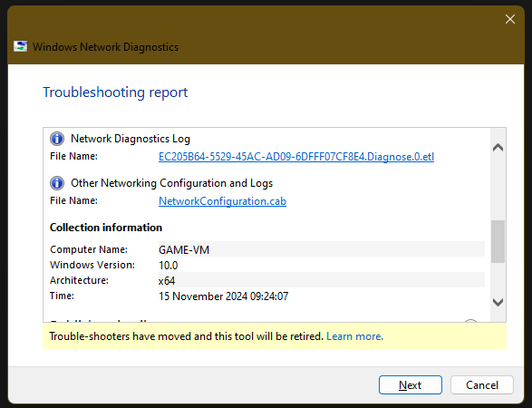
Task: Select the Windows Version value 10.0
Action: click(x=168, y=265)
